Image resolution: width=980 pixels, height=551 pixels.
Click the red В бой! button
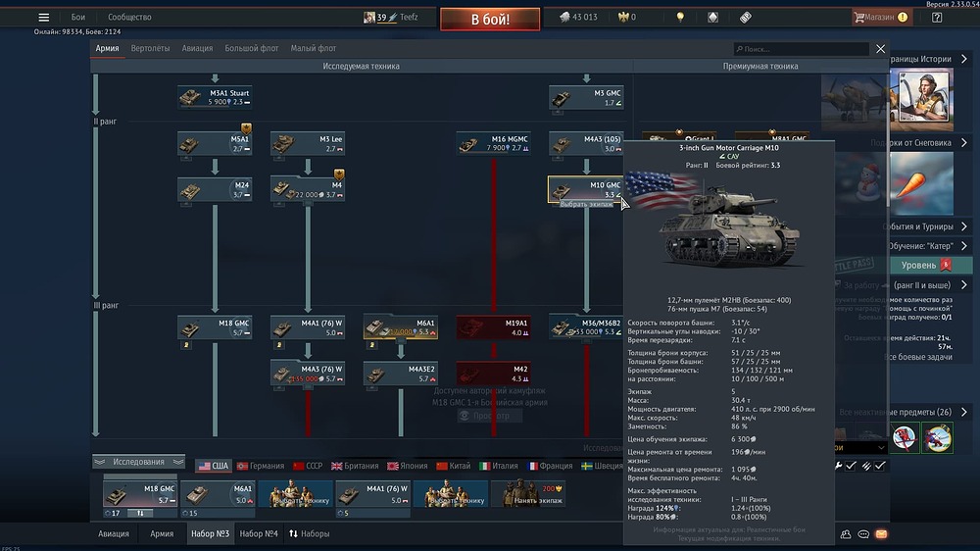tap(490, 19)
